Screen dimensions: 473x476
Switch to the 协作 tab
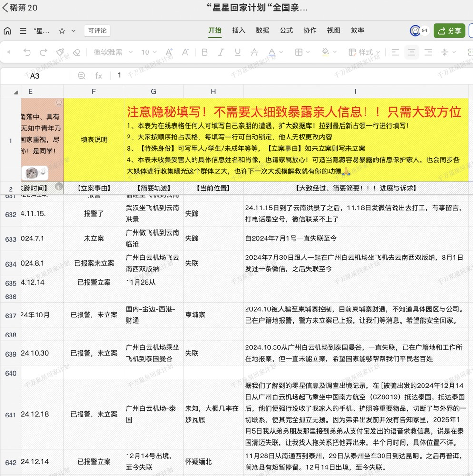[310, 30]
